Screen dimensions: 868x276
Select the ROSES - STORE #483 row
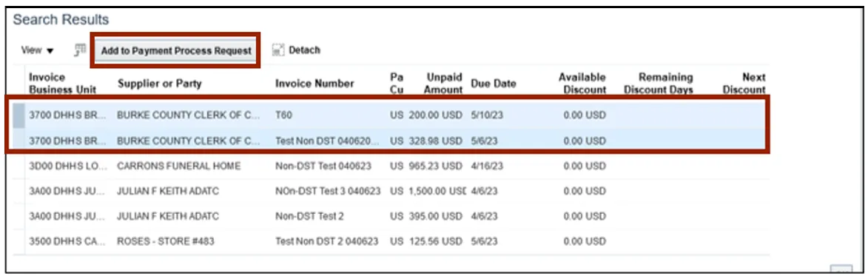coord(391,242)
